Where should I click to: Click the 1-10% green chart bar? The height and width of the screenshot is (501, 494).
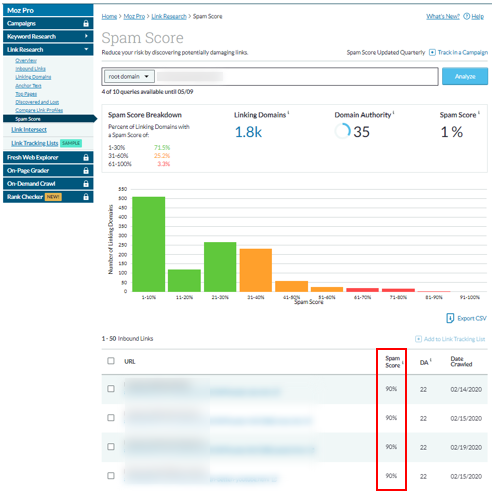pos(149,244)
